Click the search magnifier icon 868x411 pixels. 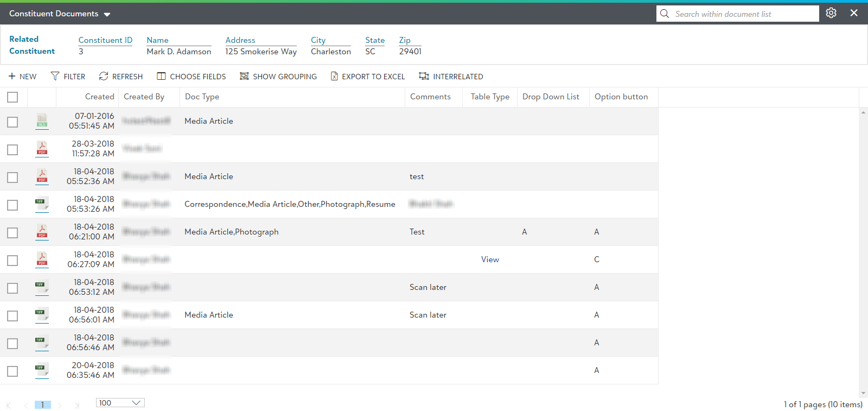tap(665, 14)
